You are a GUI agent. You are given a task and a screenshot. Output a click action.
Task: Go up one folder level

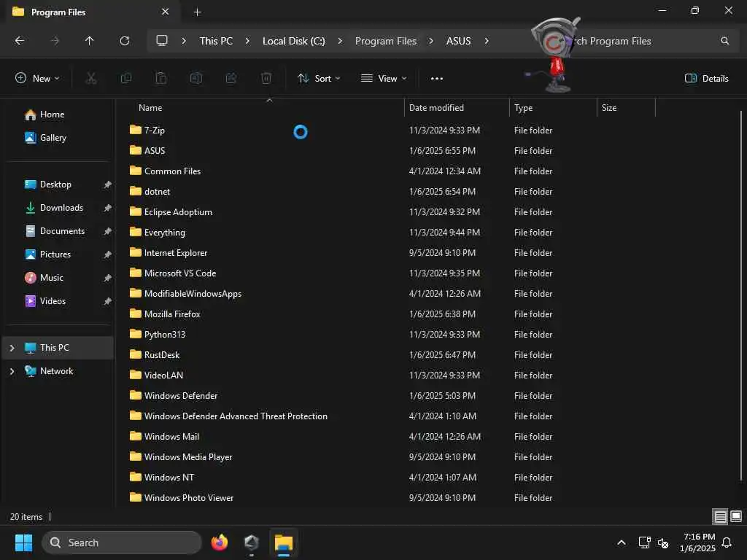point(89,41)
